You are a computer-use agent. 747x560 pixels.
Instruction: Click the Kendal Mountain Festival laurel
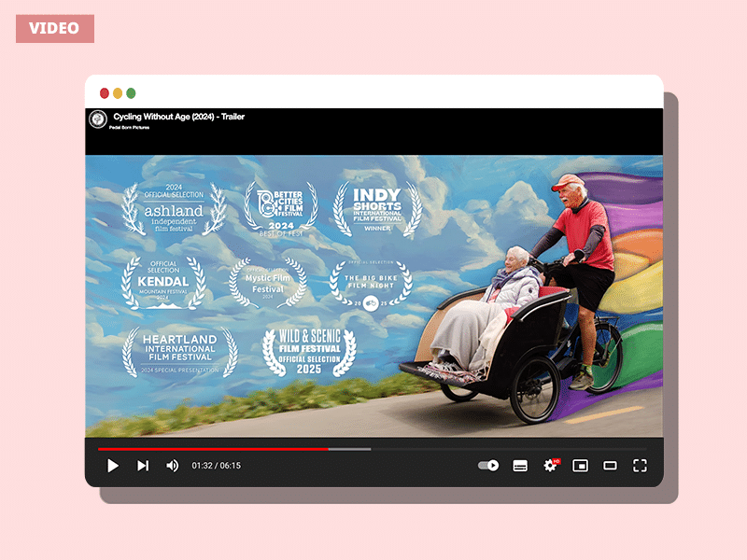tap(163, 283)
